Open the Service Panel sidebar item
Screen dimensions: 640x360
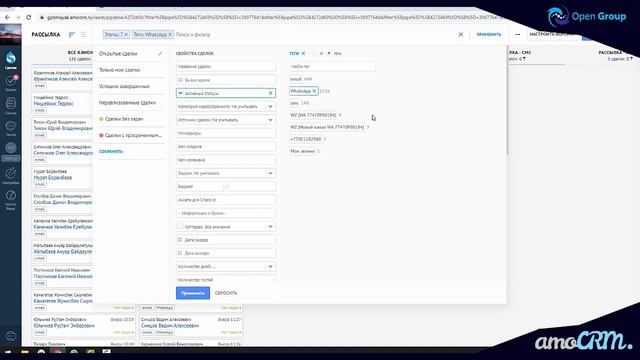[x=11, y=200]
